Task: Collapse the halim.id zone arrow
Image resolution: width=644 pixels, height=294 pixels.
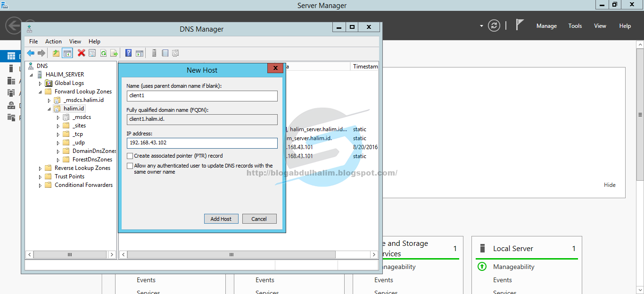Action: [x=49, y=109]
